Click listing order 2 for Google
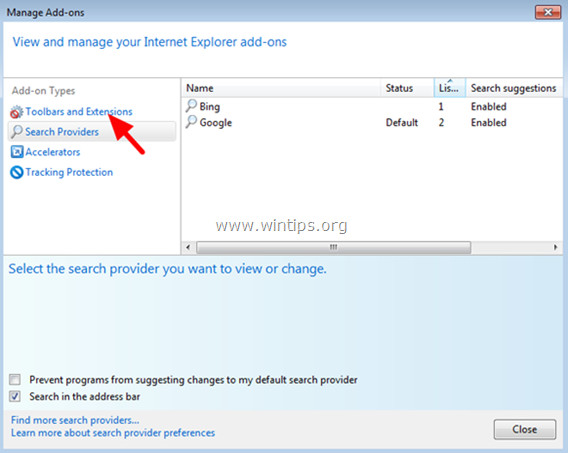The image size is (568, 453). (x=441, y=123)
